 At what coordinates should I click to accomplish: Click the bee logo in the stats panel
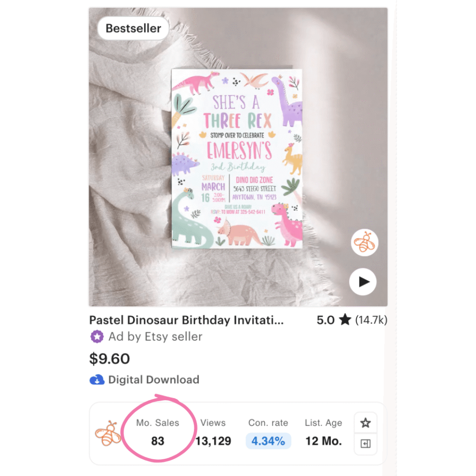[x=108, y=433]
